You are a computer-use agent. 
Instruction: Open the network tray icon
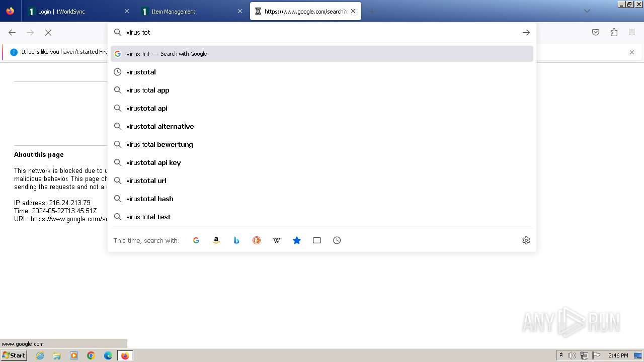(584, 355)
